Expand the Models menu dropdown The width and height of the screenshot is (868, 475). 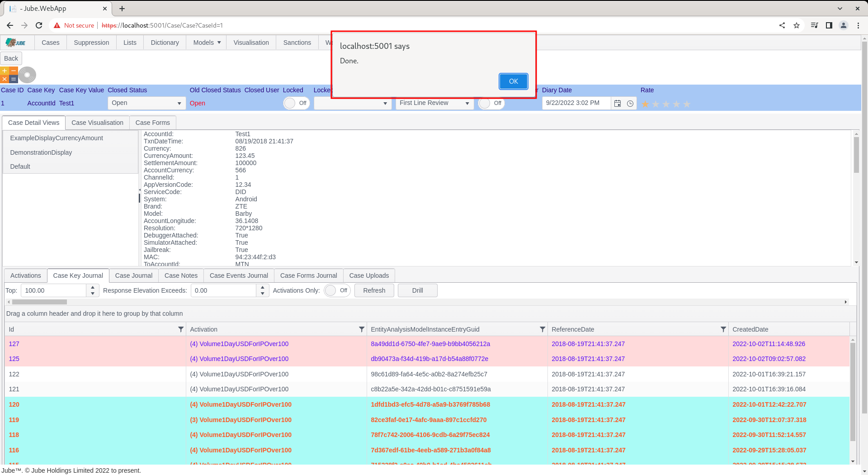[207, 43]
